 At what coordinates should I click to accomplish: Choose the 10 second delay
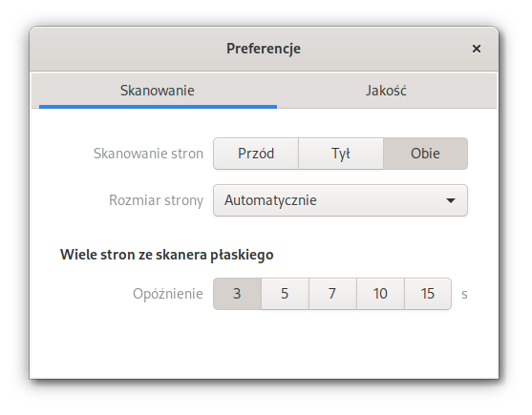[x=380, y=294]
